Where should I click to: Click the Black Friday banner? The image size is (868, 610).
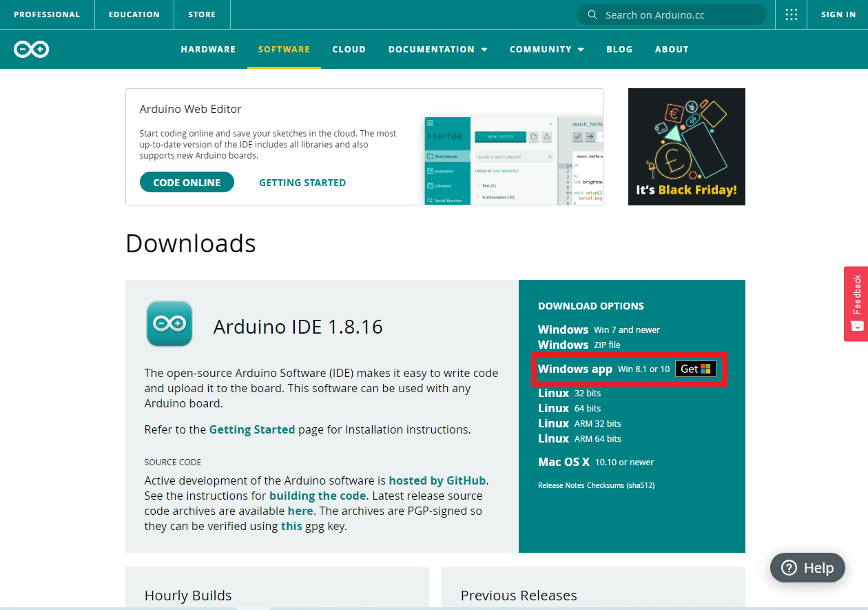(x=687, y=147)
